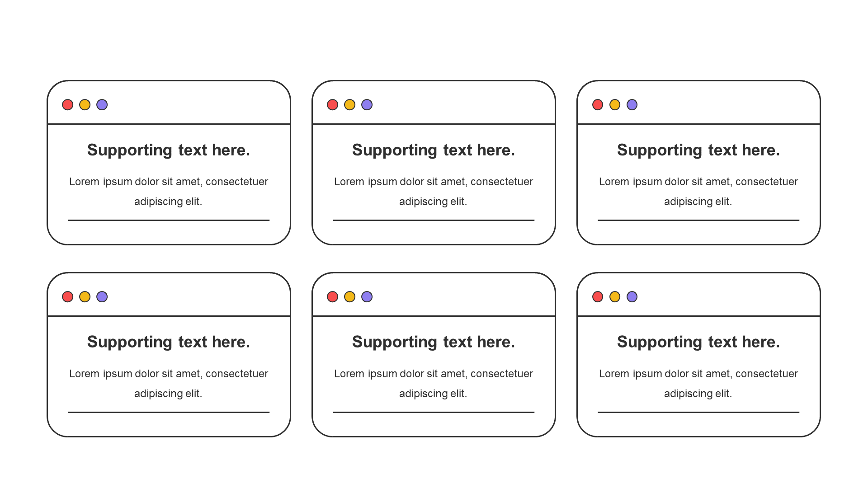Click red dot in top-middle card
The height and width of the screenshot is (488, 868).
pyautogui.click(x=332, y=105)
